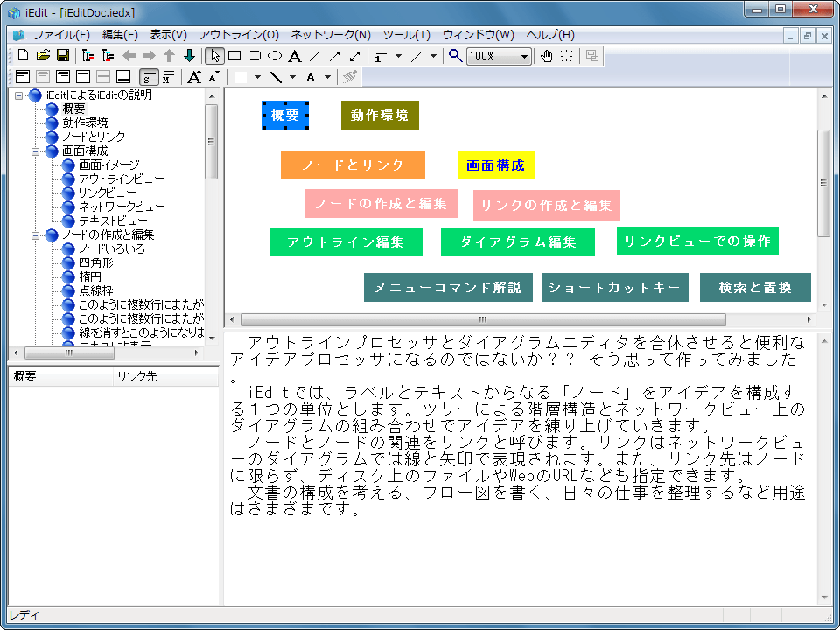Open the font color dropdown arrow

click(327, 77)
